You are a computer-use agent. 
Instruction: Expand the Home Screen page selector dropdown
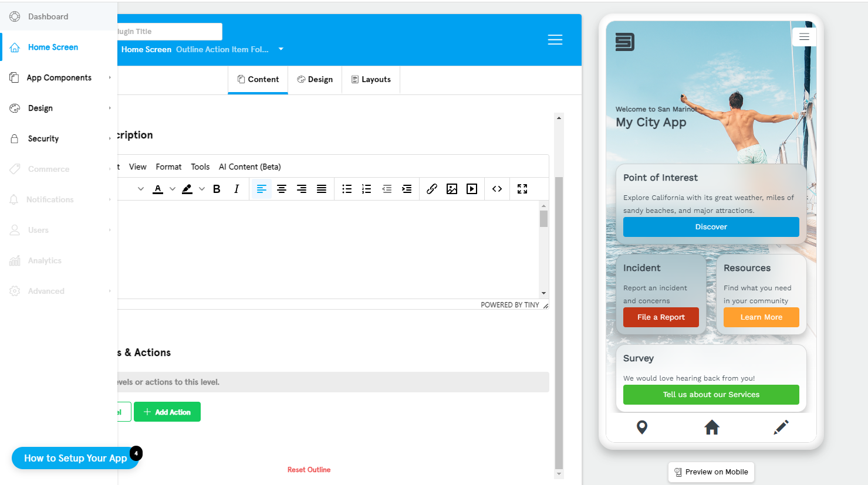[x=281, y=49]
